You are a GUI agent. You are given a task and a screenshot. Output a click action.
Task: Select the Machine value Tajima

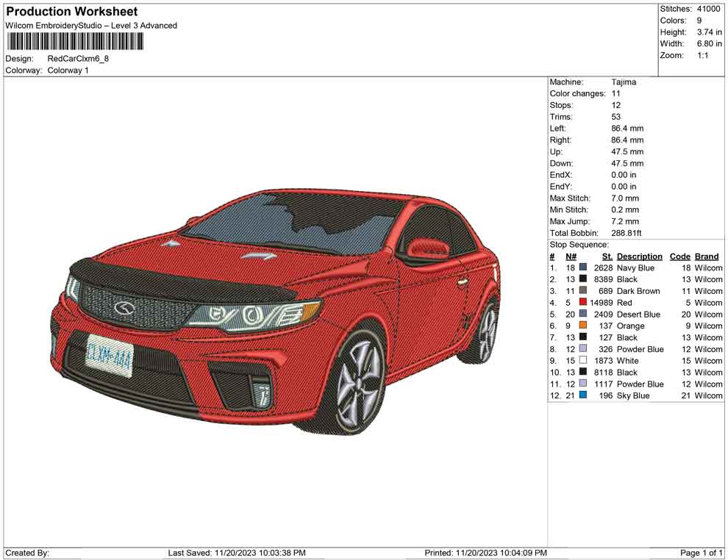(x=624, y=82)
